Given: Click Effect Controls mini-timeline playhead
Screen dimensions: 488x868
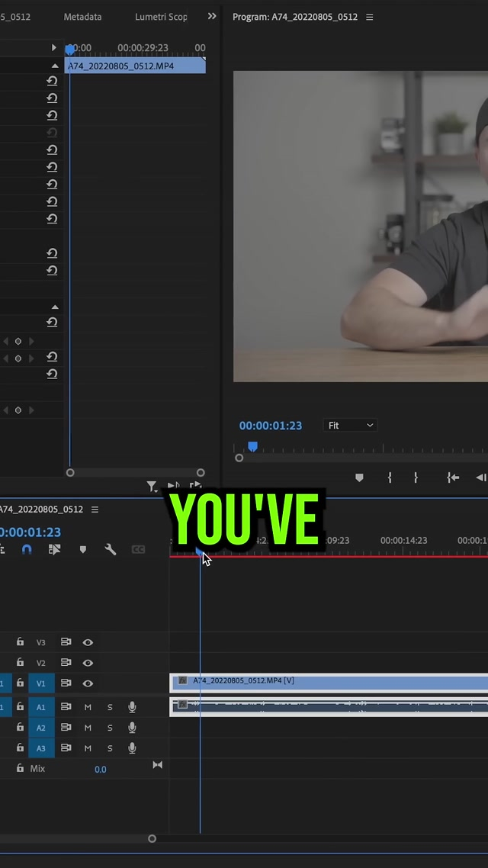Looking at the screenshot, I should click(69, 50).
